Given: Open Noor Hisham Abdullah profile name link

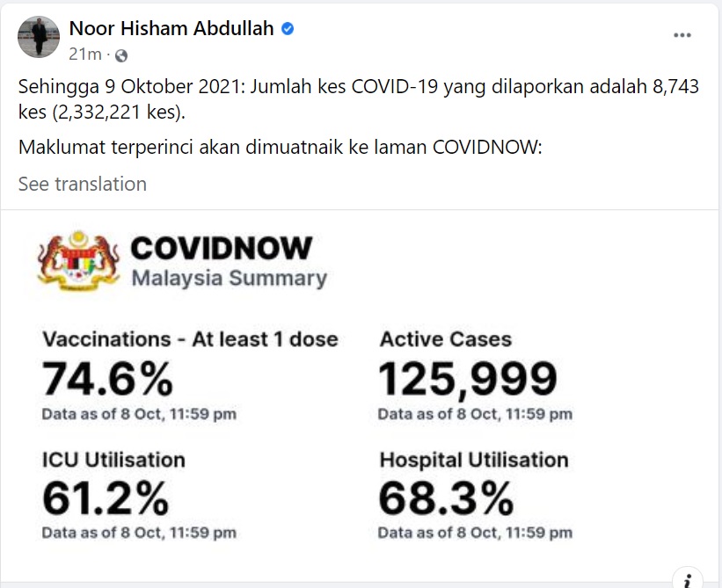Looking at the screenshot, I should [x=171, y=28].
